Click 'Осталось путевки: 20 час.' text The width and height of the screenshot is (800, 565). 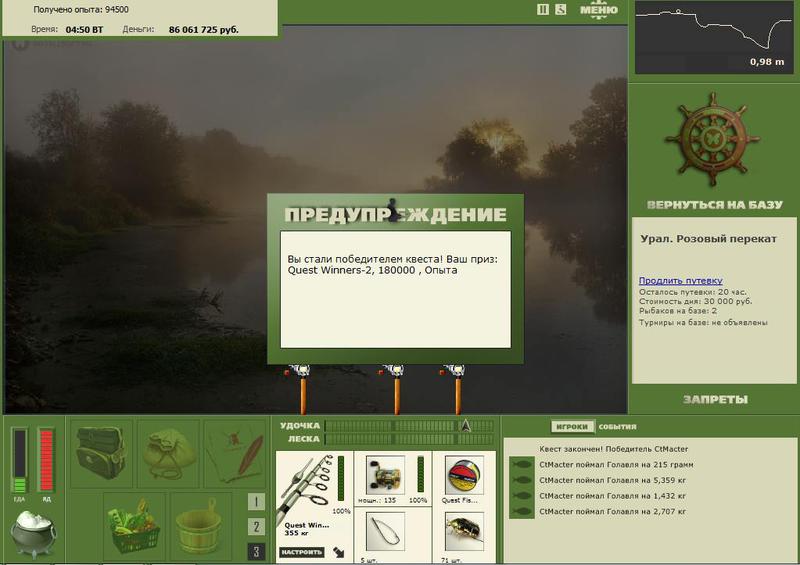click(692, 292)
